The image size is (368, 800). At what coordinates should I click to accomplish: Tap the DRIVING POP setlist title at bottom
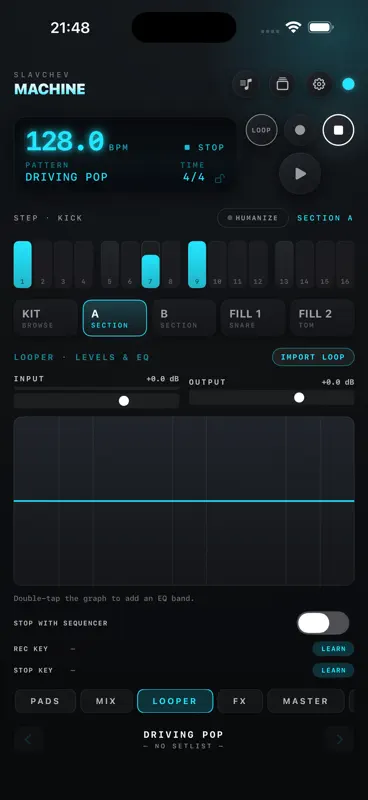183,735
